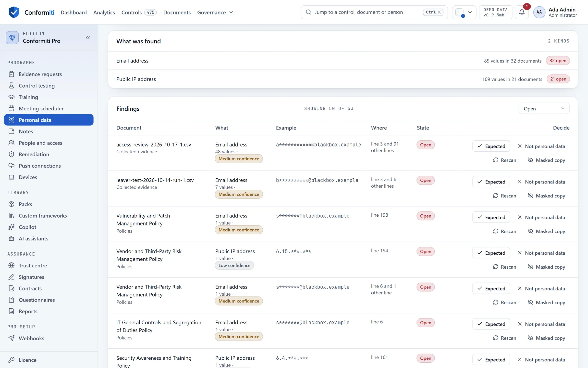The height and width of the screenshot is (368, 588).
Task: Focus the Jump to a control search field
Action: 374,12
